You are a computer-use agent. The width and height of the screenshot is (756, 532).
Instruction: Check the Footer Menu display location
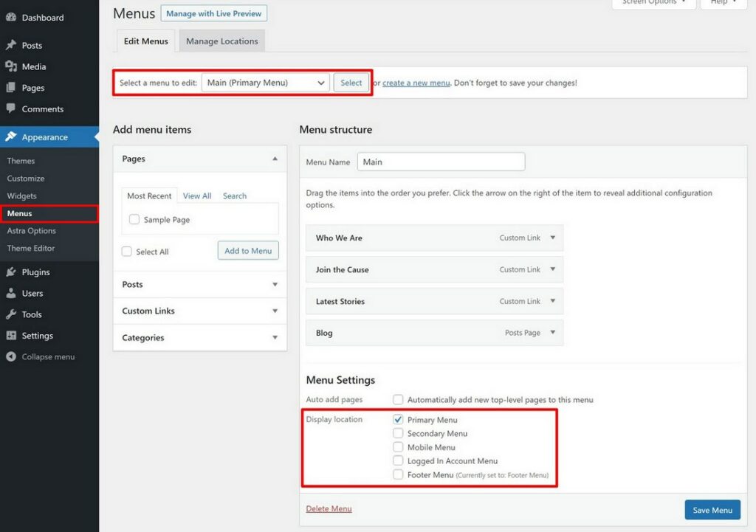point(398,474)
